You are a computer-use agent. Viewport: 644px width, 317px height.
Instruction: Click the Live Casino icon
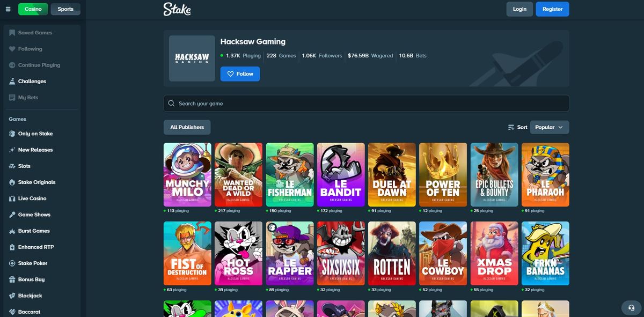pyautogui.click(x=12, y=198)
